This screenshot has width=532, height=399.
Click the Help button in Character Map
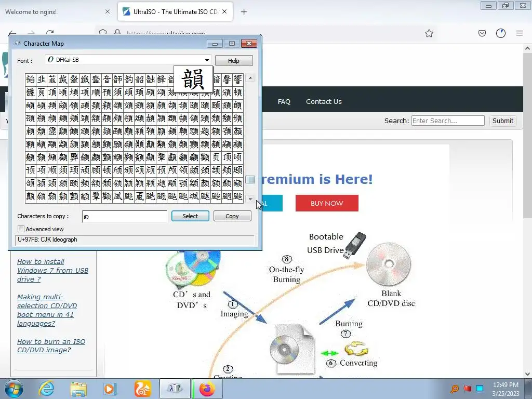[234, 61]
